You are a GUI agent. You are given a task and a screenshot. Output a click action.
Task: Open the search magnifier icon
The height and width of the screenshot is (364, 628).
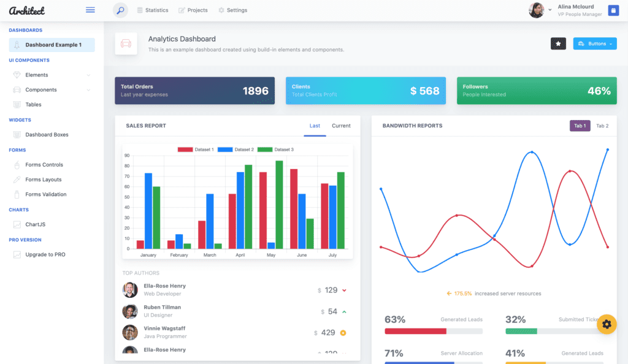120,10
